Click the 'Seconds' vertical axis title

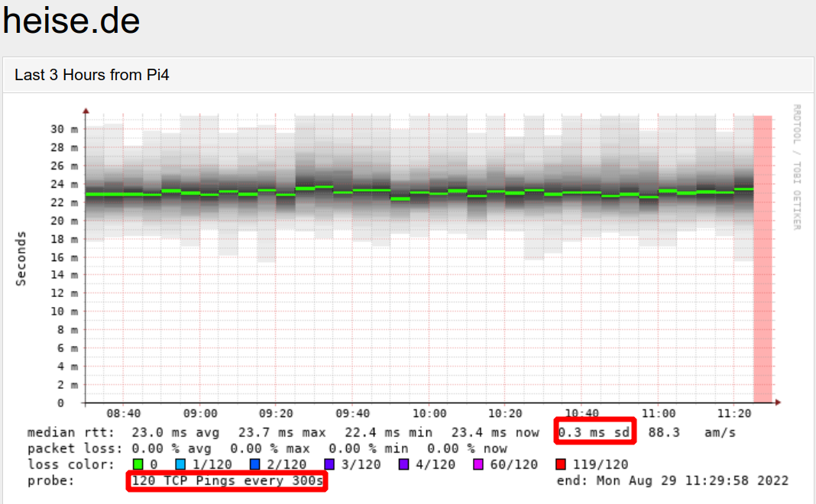(21, 259)
